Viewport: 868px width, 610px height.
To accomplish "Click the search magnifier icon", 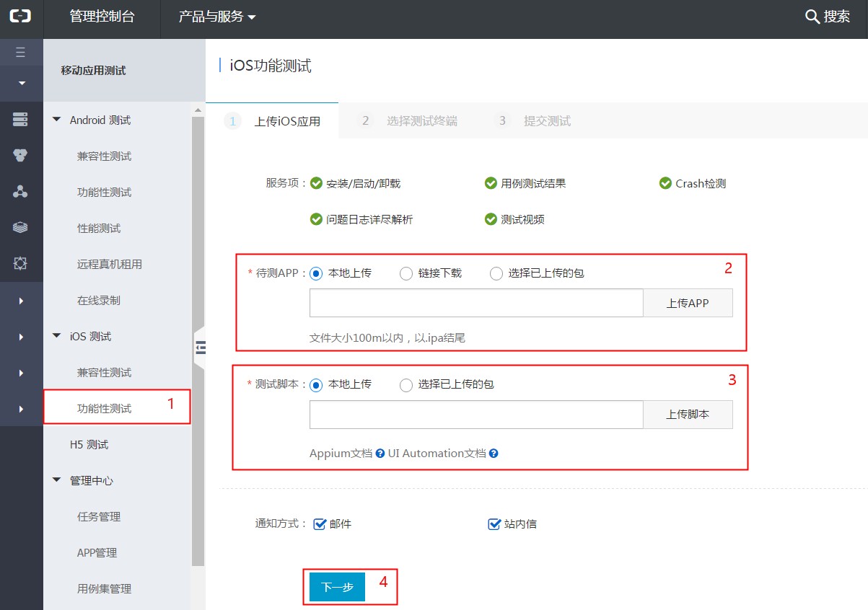I will click(812, 17).
